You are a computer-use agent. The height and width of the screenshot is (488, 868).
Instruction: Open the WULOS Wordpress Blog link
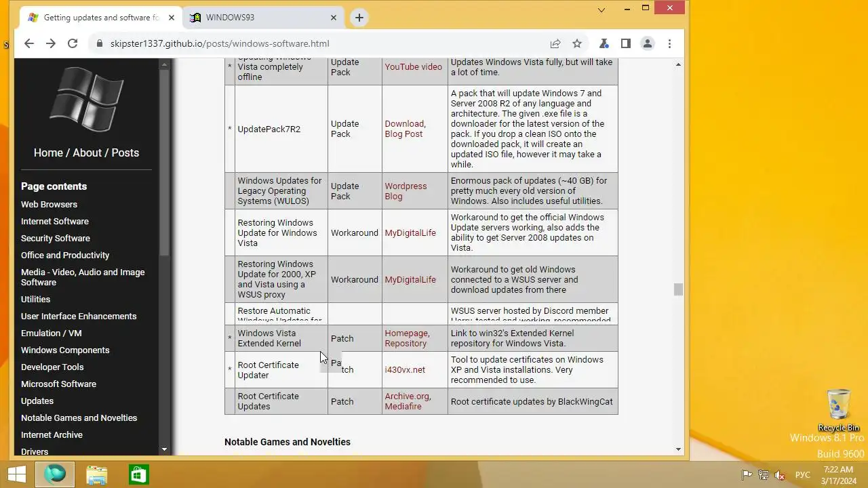pyautogui.click(x=406, y=191)
